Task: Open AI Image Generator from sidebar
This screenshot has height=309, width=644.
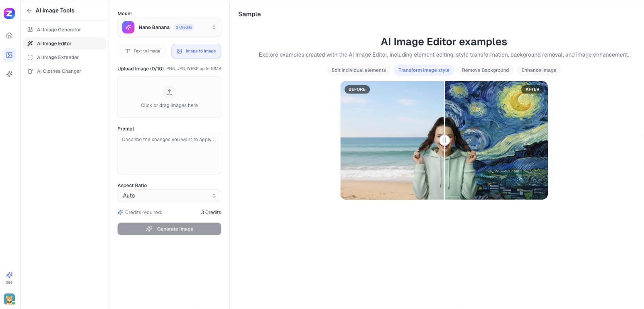Action: point(65,30)
